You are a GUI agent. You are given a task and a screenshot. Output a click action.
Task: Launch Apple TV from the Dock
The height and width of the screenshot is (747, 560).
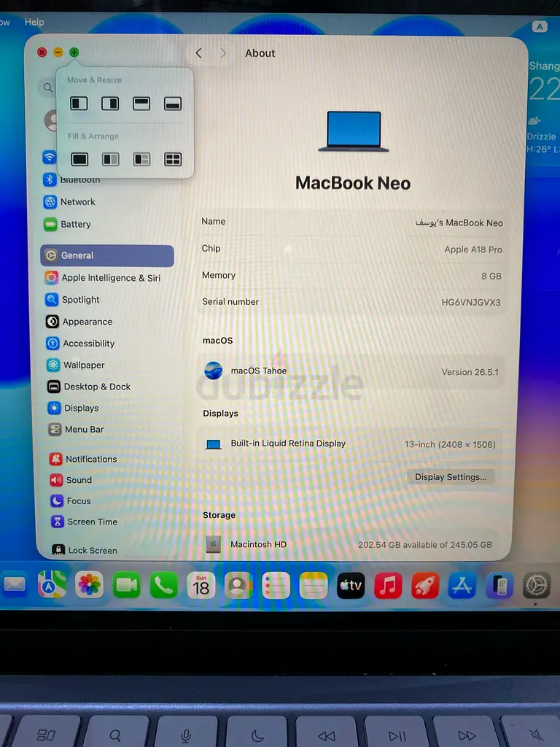tap(351, 586)
